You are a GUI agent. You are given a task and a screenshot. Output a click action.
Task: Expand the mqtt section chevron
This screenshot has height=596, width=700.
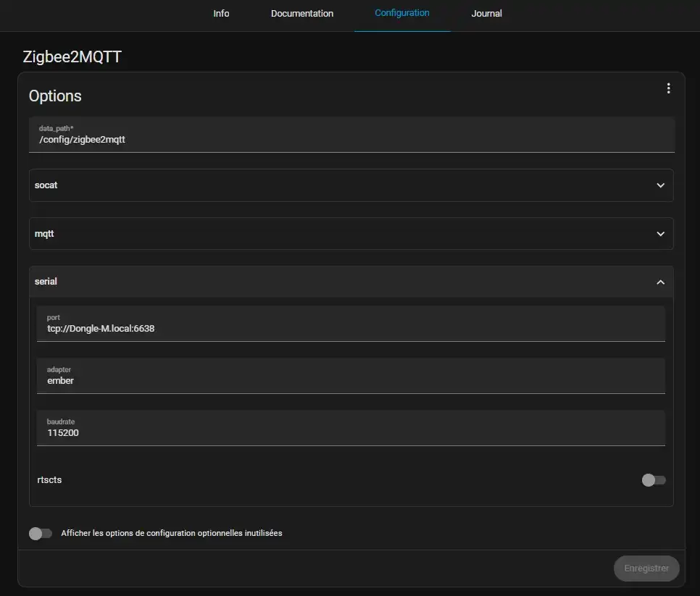pos(660,234)
